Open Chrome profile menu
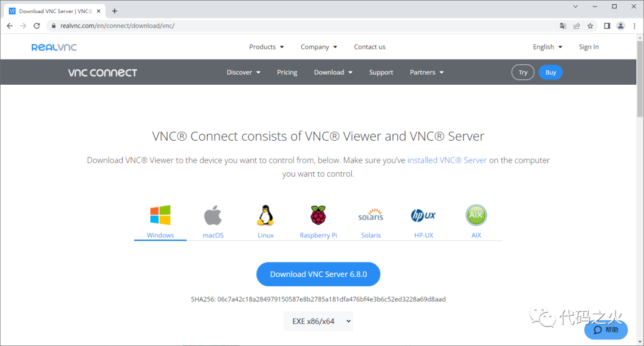Image resolution: width=644 pixels, height=346 pixels. pos(621,26)
